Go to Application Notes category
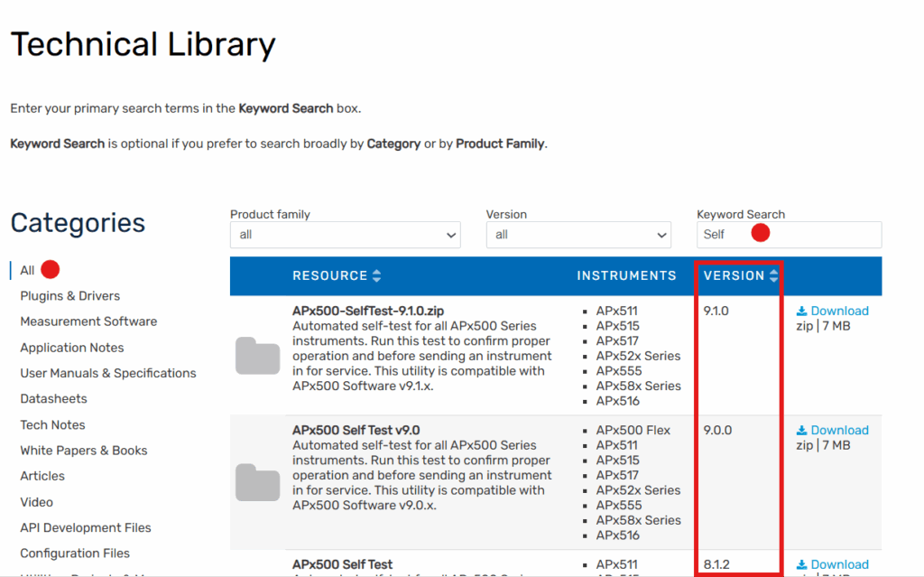The height and width of the screenshot is (577, 924). coord(72,348)
